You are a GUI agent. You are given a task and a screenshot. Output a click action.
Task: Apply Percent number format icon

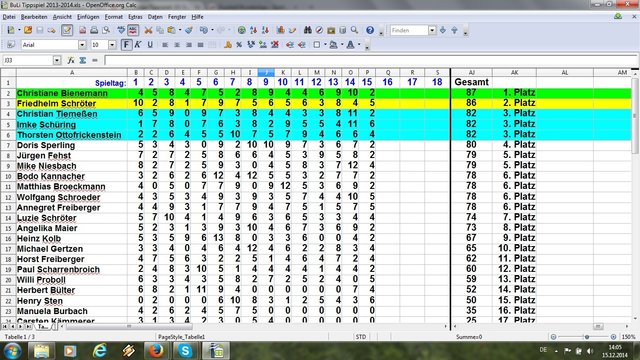239,45
